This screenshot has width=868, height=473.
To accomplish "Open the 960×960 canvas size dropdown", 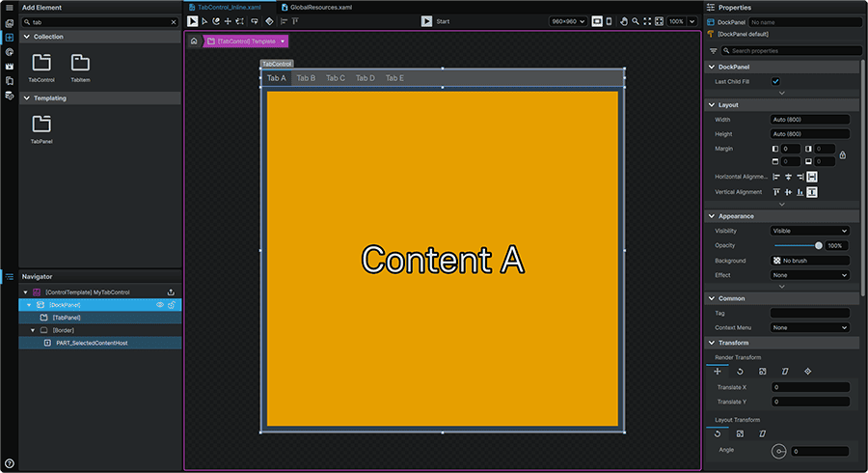I will (x=568, y=21).
